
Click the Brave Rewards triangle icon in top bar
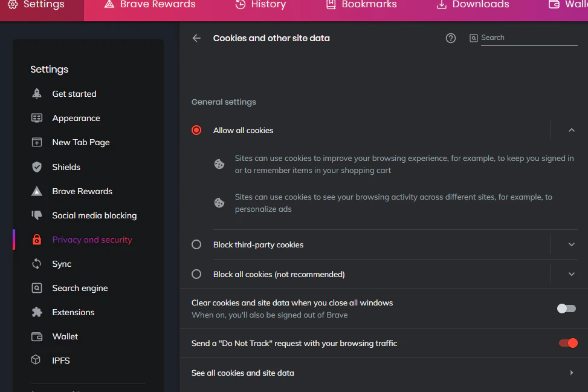click(x=109, y=4)
